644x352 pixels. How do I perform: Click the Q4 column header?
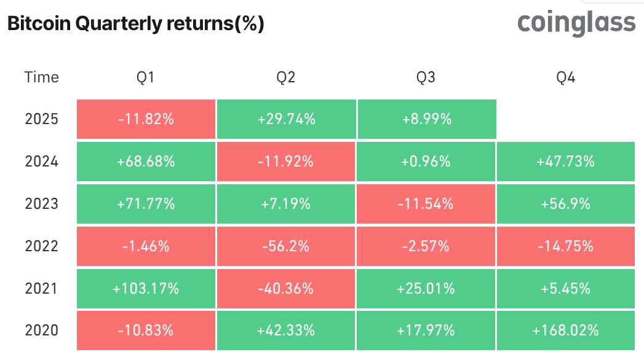point(566,77)
